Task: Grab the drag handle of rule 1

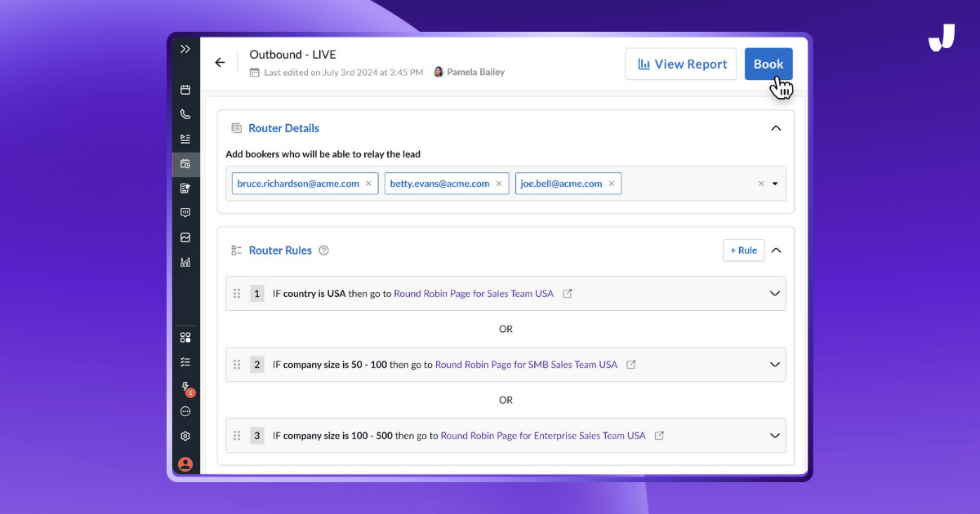Action: tap(237, 294)
